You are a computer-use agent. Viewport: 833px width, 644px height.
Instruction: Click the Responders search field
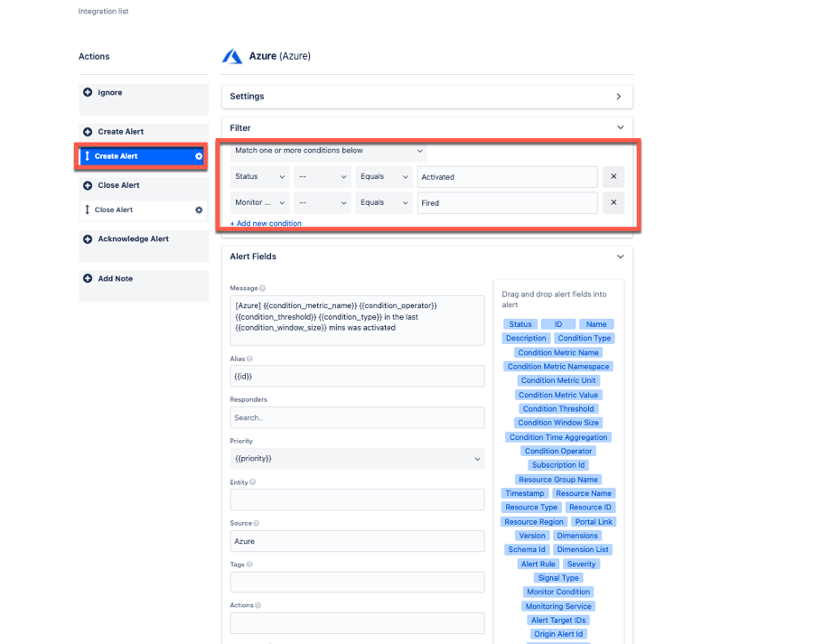(357, 418)
